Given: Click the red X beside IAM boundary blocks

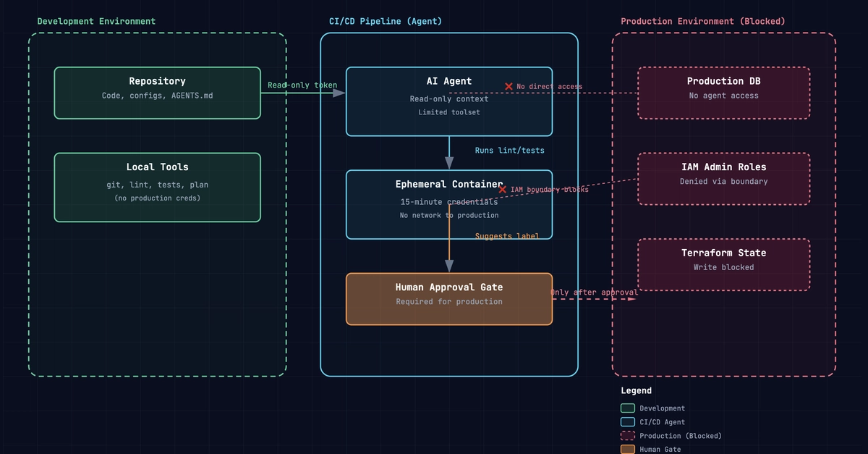Looking at the screenshot, I should tap(503, 189).
